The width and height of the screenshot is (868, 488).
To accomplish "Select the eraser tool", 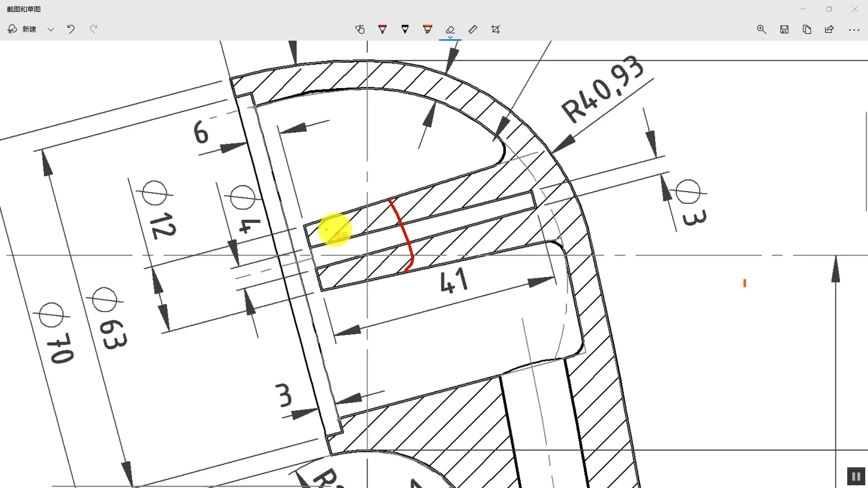I will (x=450, y=29).
